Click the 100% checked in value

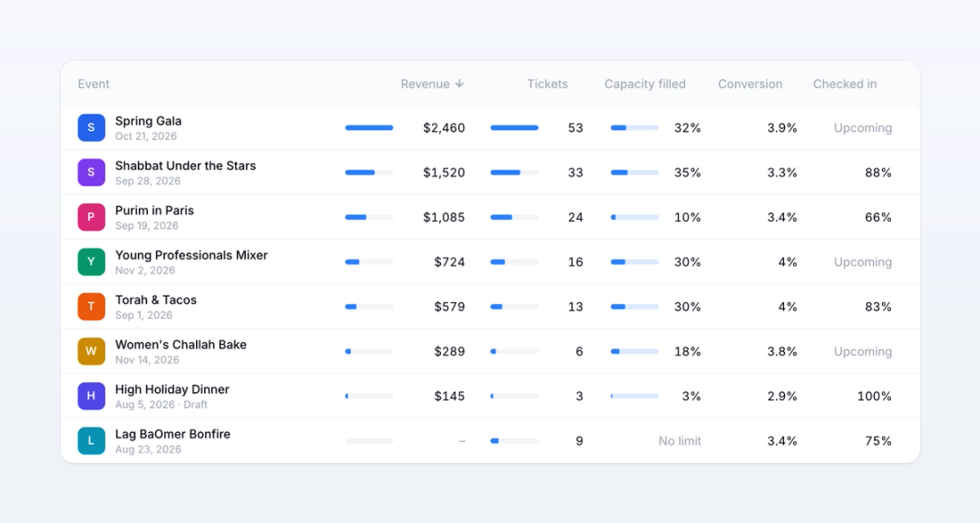coord(875,396)
